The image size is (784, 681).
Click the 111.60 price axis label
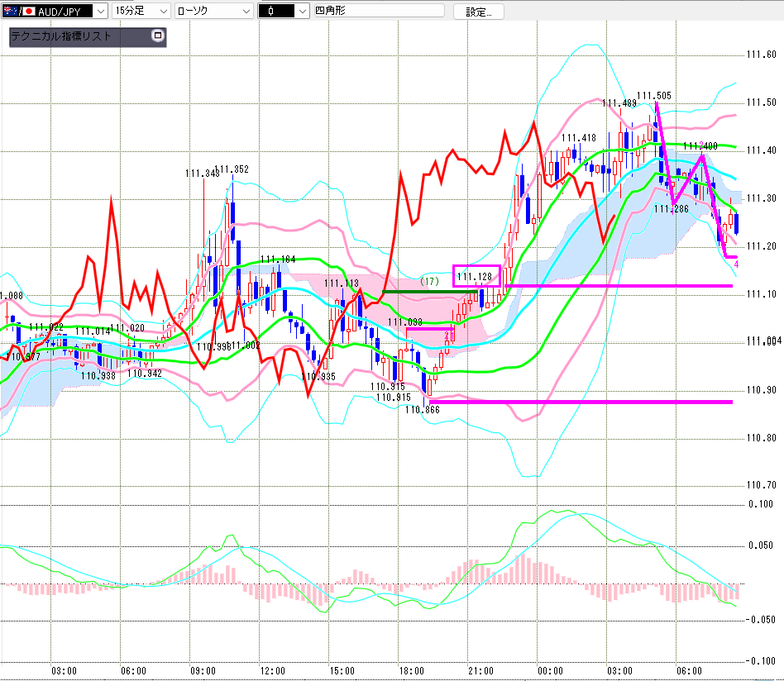[x=762, y=55]
